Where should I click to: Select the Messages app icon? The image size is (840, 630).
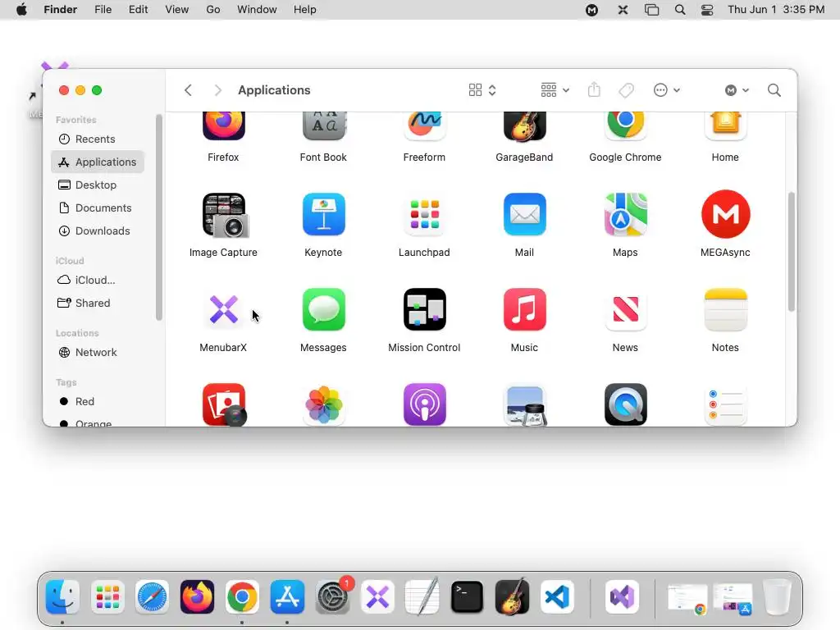323,309
